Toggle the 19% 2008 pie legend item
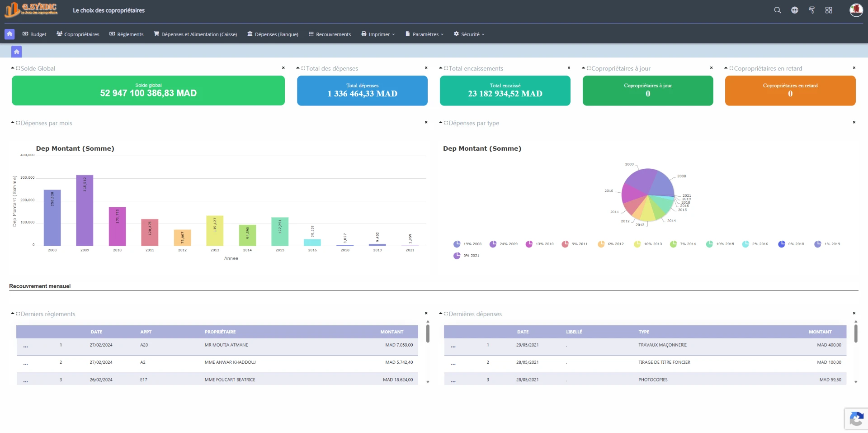Viewport: 868px width, 433px height. (x=467, y=244)
